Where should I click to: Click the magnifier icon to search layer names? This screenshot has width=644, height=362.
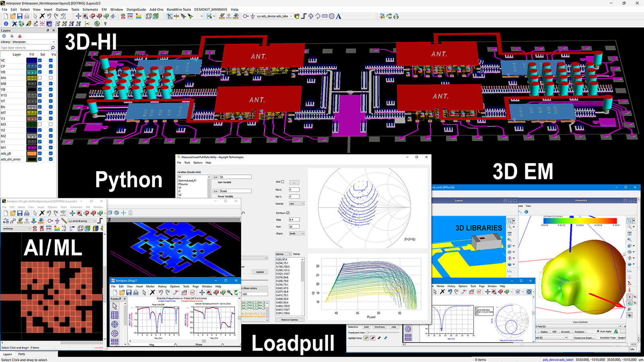click(53, 47)
